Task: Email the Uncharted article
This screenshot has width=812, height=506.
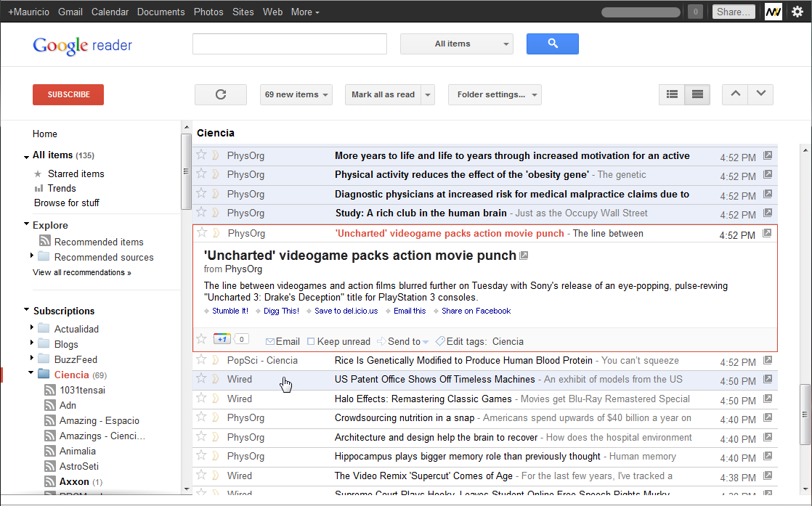Action: [286, 341]
